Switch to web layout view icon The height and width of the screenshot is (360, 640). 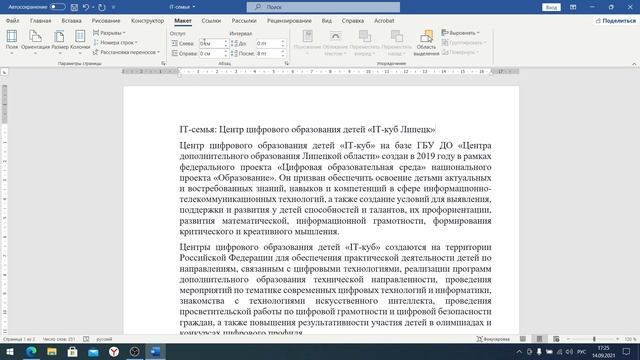click(556, 339)
